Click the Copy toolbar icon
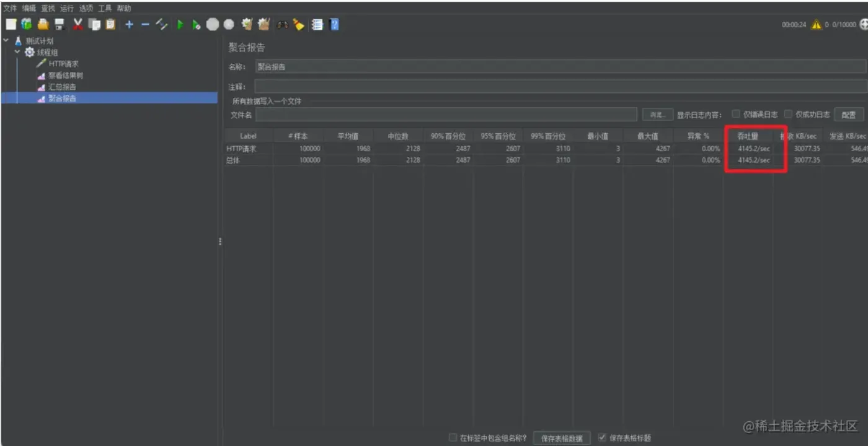The width and height of the screenshot is (868, 446). pyautogui.click(x=94, y=24)
